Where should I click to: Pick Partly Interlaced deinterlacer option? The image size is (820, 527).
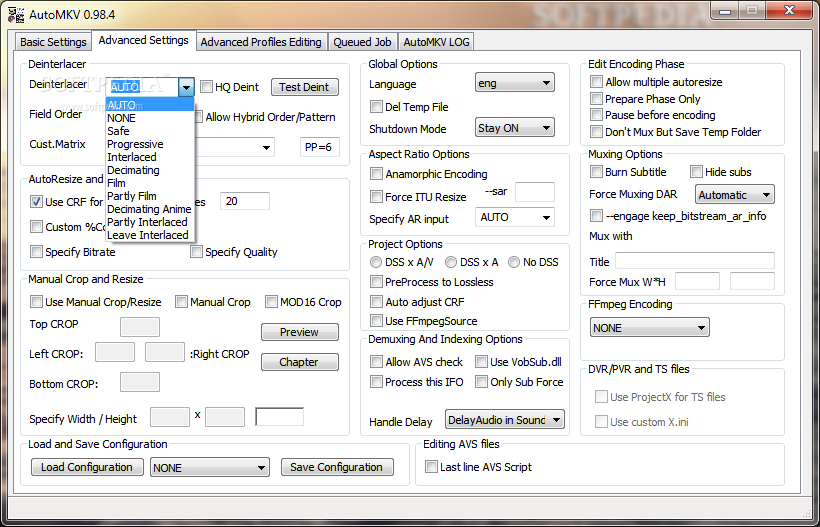150,222
